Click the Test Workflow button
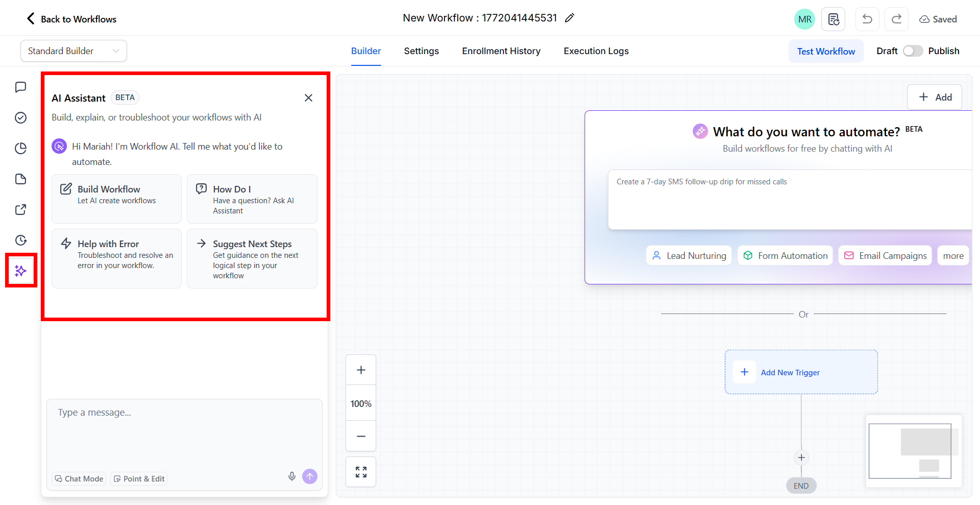The height and width of the screenshot is (505, 980). click(825, 51)
